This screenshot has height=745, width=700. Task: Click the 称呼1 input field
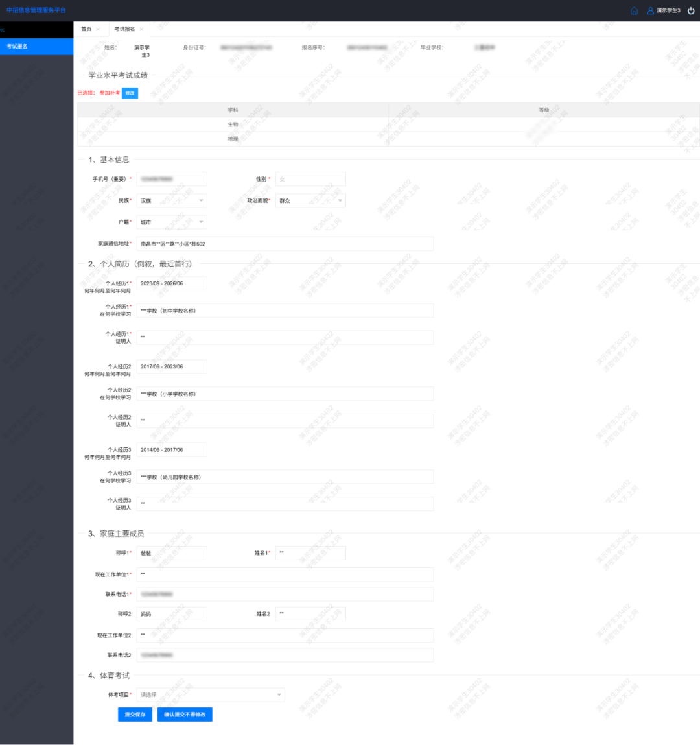(172, 553)
